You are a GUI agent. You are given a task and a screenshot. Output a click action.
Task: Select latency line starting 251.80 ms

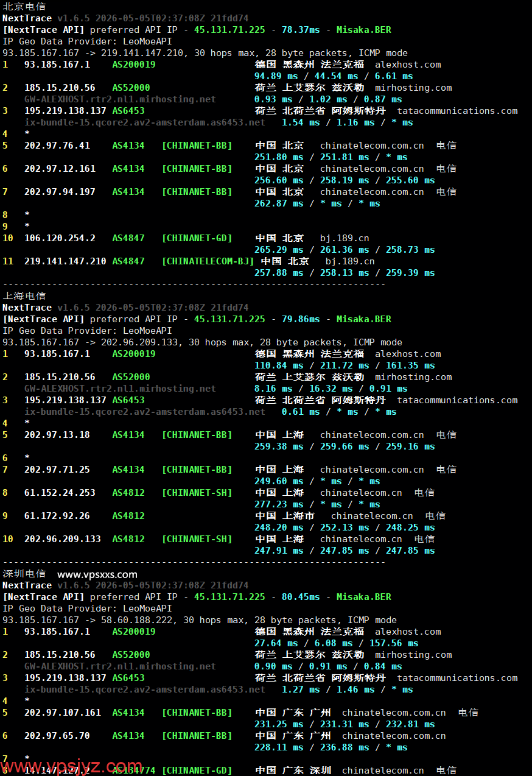click(x=331, y=157)
